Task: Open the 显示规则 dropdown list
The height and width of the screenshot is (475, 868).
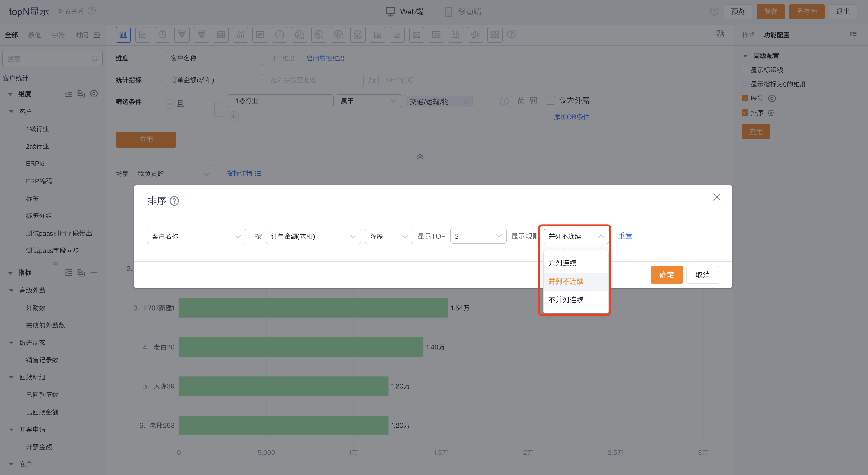Action: pyautogui.click(x=575, y=236)
